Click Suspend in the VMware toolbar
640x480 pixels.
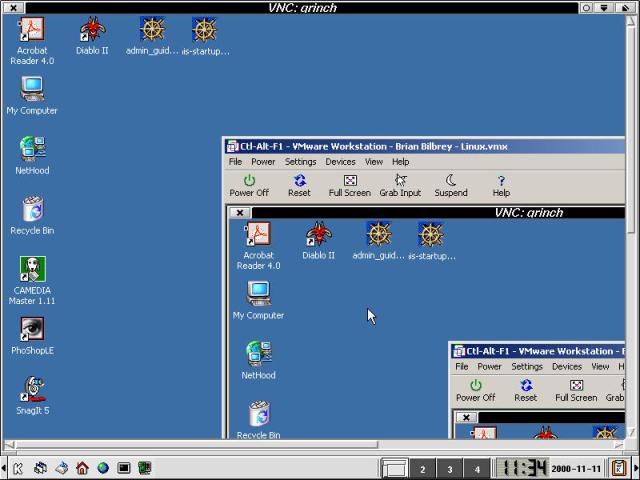[451, 186]
